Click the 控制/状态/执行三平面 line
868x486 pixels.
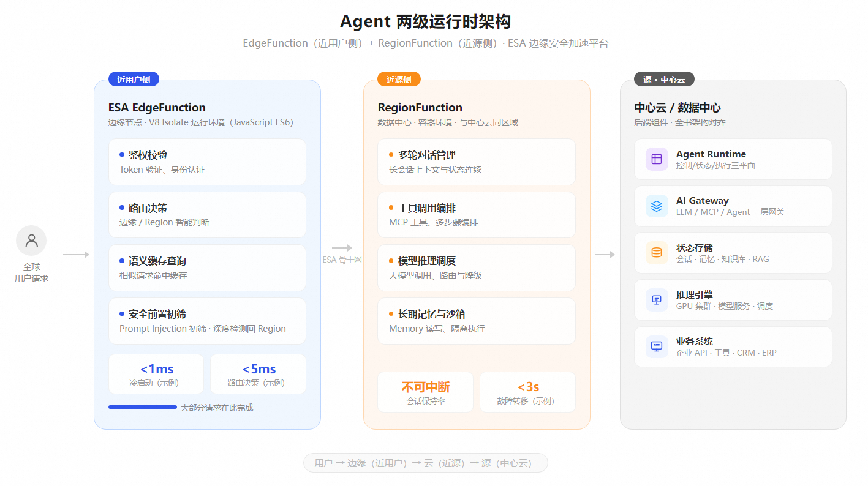point(715,165)
